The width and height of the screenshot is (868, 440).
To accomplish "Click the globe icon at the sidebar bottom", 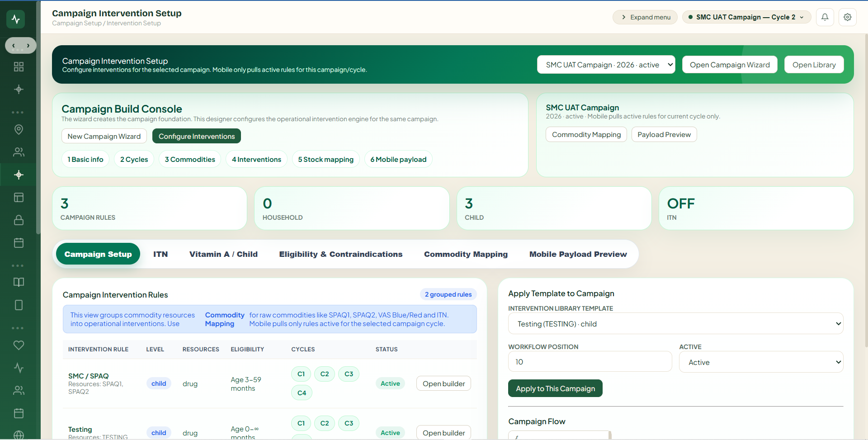I will (19, 435).
